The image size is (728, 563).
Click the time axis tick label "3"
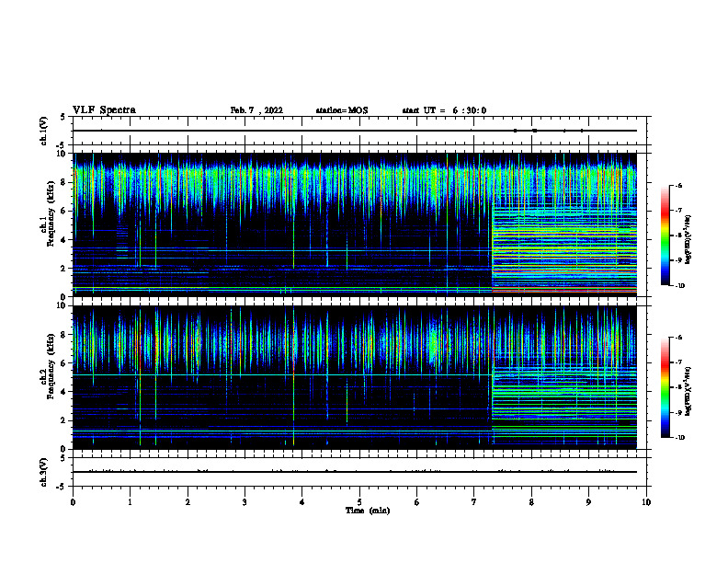pos(245,501)
